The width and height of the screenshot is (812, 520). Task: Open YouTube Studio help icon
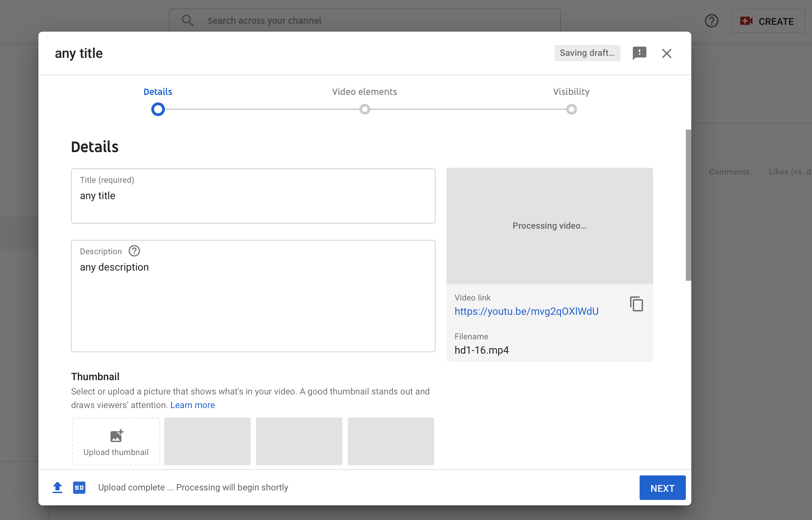tap(711, 21)
